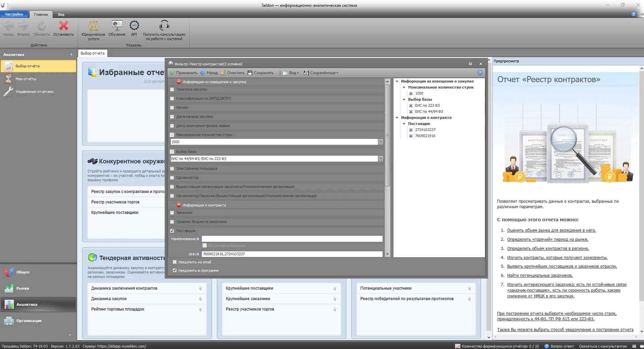Viewport: 644px width, 349px height.
Task: Check the Заказчик checkbox
Action: (172, 213)
